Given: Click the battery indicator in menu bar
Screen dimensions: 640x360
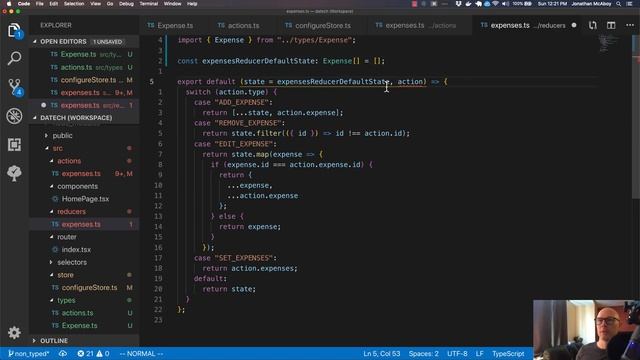Looking at the screenshot, I should click(522, 4).
